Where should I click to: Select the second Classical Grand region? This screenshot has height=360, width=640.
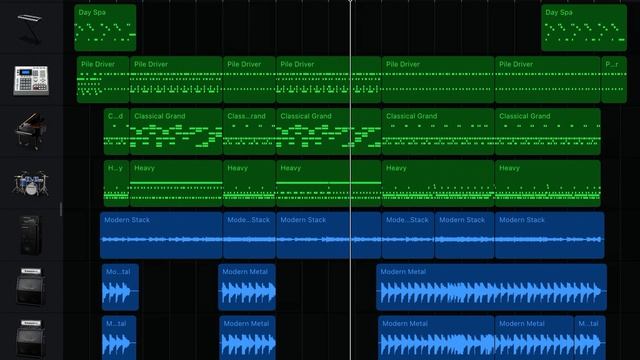(176, 131)
